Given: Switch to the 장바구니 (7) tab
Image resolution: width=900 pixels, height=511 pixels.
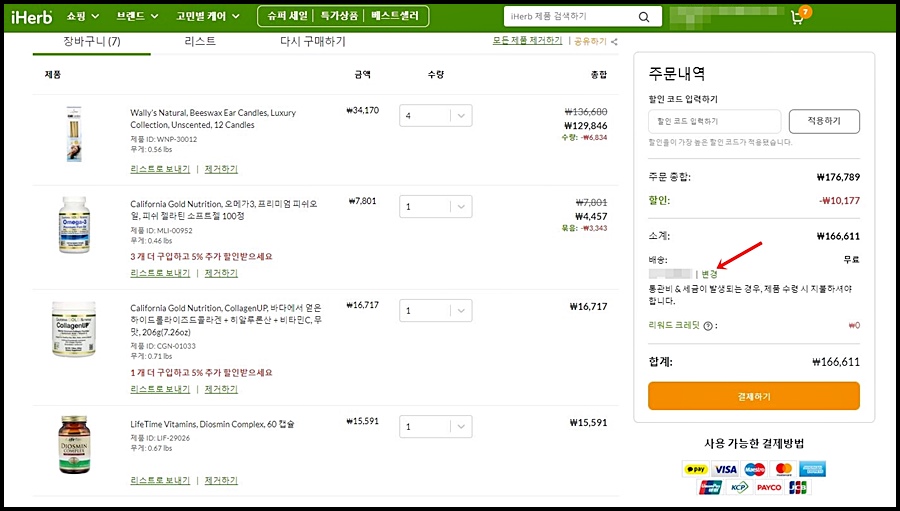Looking at the screenshot, I should (x=92, y=41).
